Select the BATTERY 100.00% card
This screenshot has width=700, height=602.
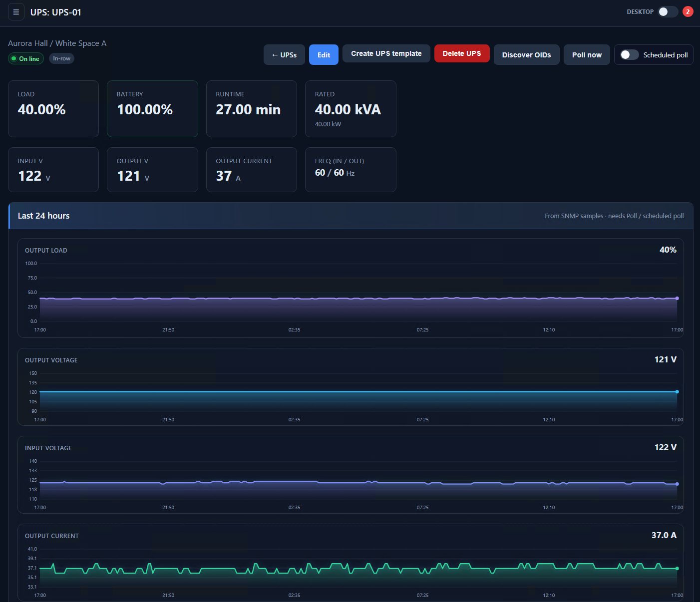click(x=152, y=109)
